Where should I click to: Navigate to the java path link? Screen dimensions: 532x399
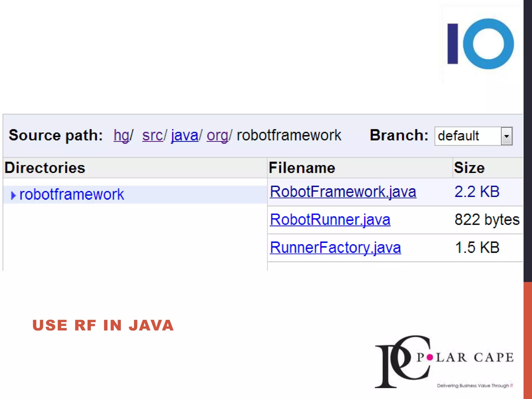coord(184,136)
